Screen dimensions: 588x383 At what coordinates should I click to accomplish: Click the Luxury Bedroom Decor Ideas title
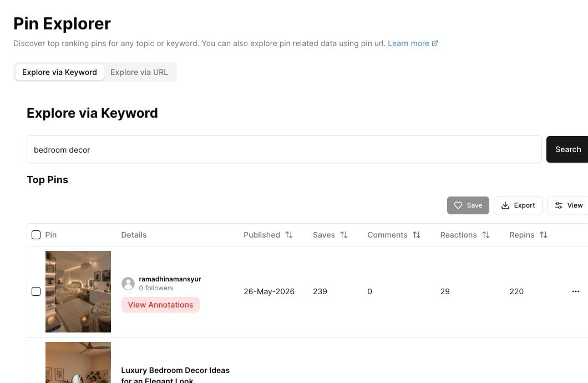175,375
